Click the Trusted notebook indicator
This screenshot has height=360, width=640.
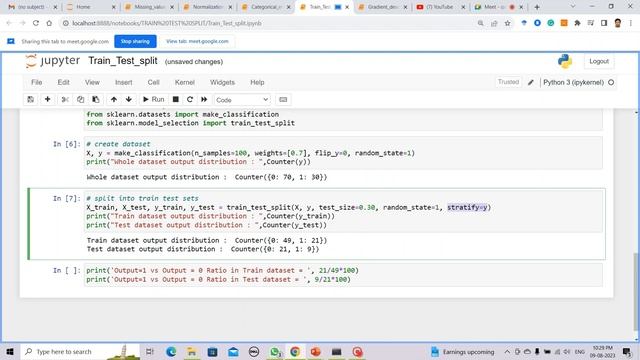508,82
